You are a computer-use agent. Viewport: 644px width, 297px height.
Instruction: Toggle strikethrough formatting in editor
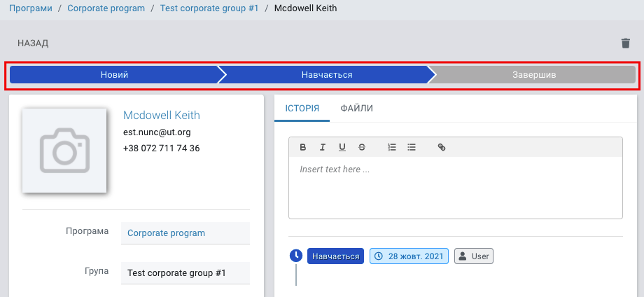click(x=362, y=147)
